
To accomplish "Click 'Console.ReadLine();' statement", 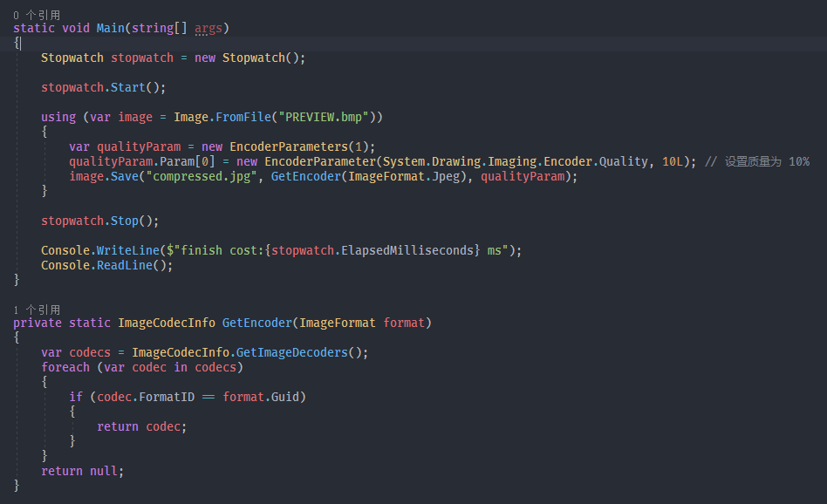I will pos(106,265).
